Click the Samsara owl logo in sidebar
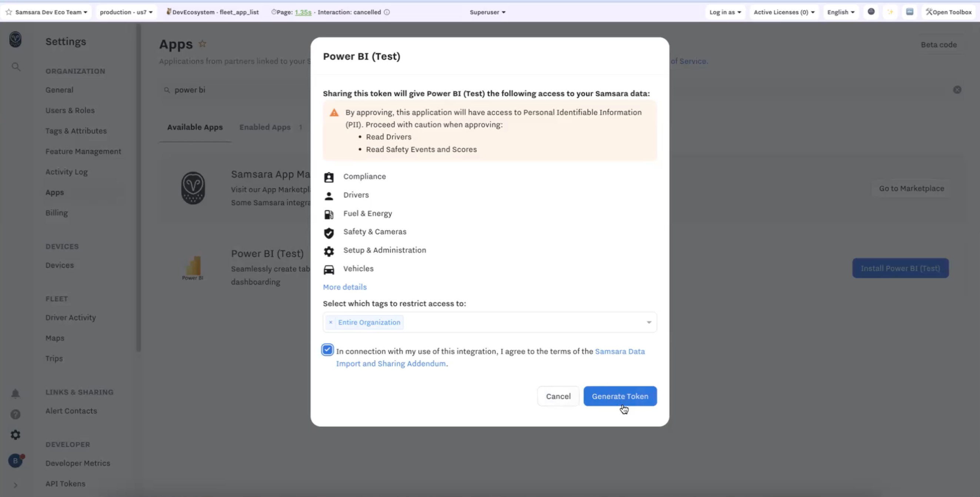The height and width of the screenshot is (497, 980). coord(15,39)
